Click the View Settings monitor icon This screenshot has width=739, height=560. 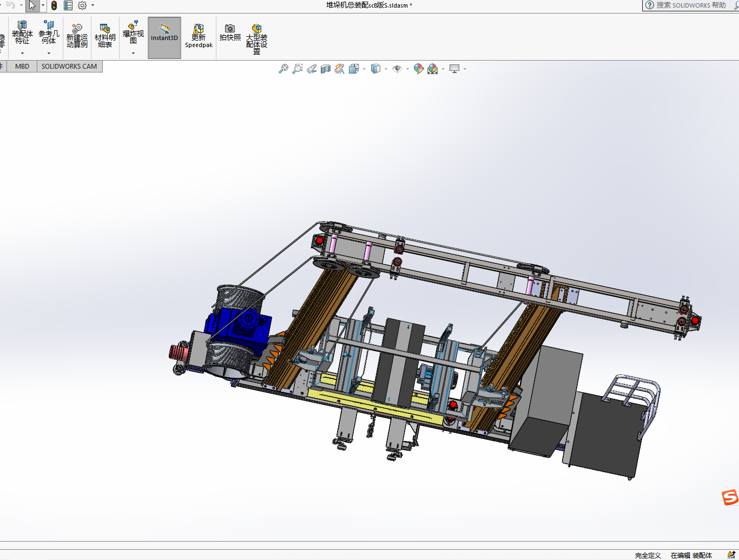(454, 69)
